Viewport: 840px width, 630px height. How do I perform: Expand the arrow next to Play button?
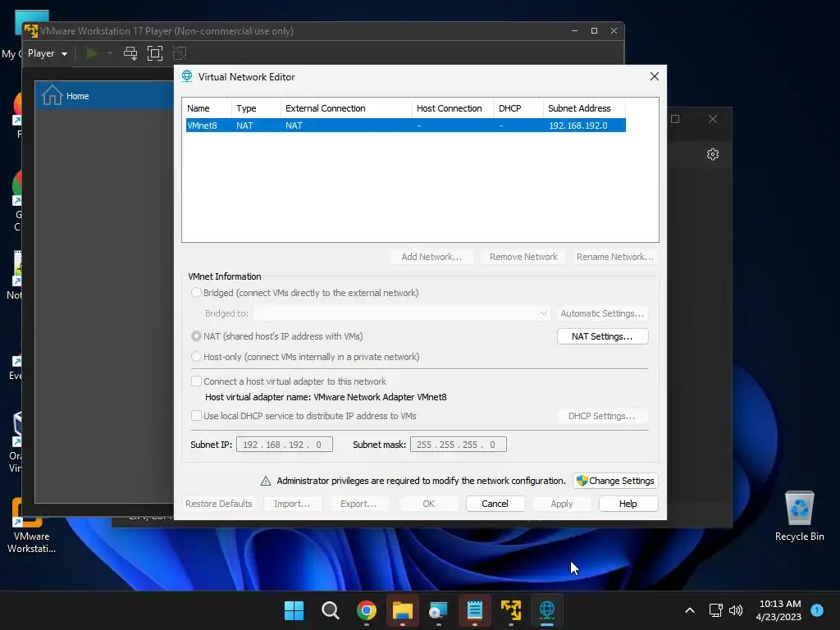point(110,53)
